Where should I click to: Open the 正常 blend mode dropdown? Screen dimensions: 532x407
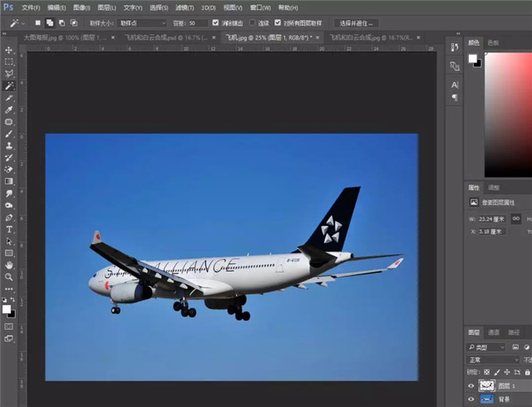490,360
